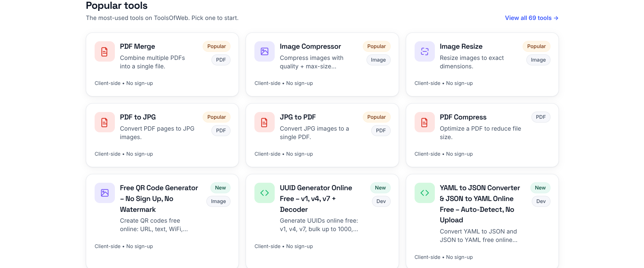
Task: Open the Image Resize tool title
Action: [461, 46]
